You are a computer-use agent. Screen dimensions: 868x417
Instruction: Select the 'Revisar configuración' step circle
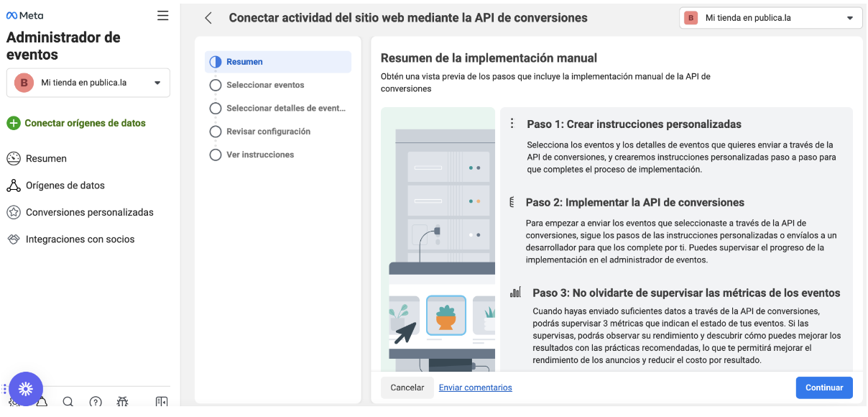215,132
